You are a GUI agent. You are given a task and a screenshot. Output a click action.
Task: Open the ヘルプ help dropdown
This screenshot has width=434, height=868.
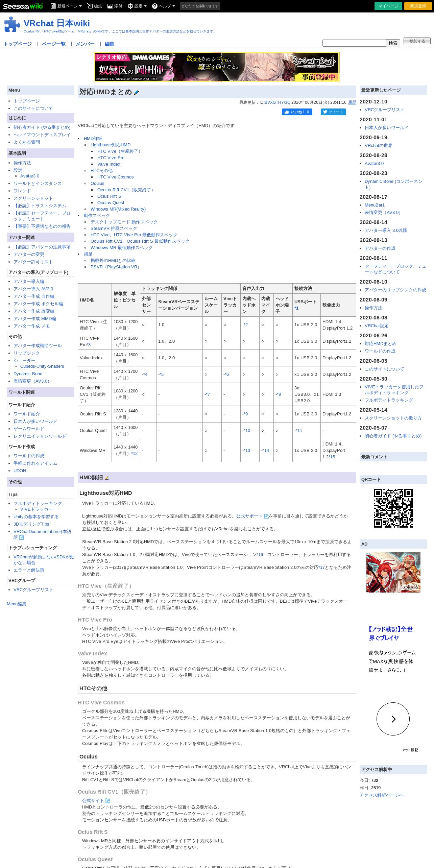click(164, 6)
